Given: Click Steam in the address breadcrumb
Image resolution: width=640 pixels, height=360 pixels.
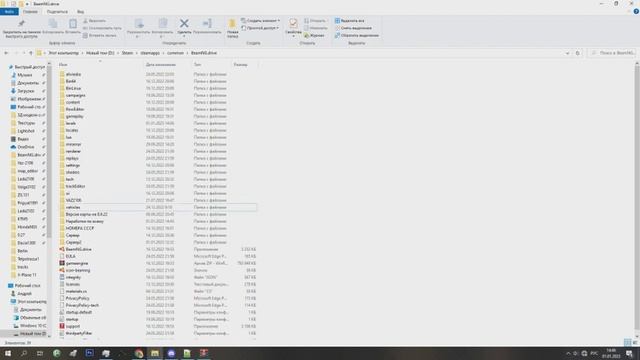Looking at the screenshot, I should [127, 53].
